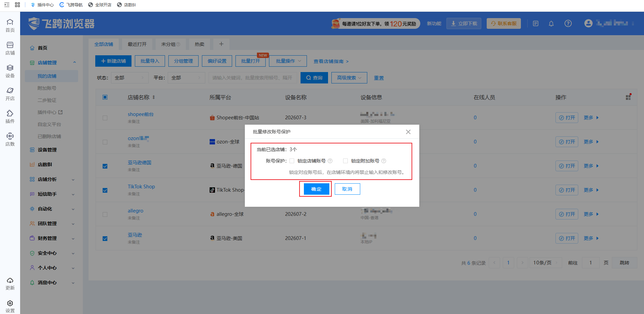Select the allegro row checkbox
Viewport: 644px width, 314px height.
click(x=105, y=214)
